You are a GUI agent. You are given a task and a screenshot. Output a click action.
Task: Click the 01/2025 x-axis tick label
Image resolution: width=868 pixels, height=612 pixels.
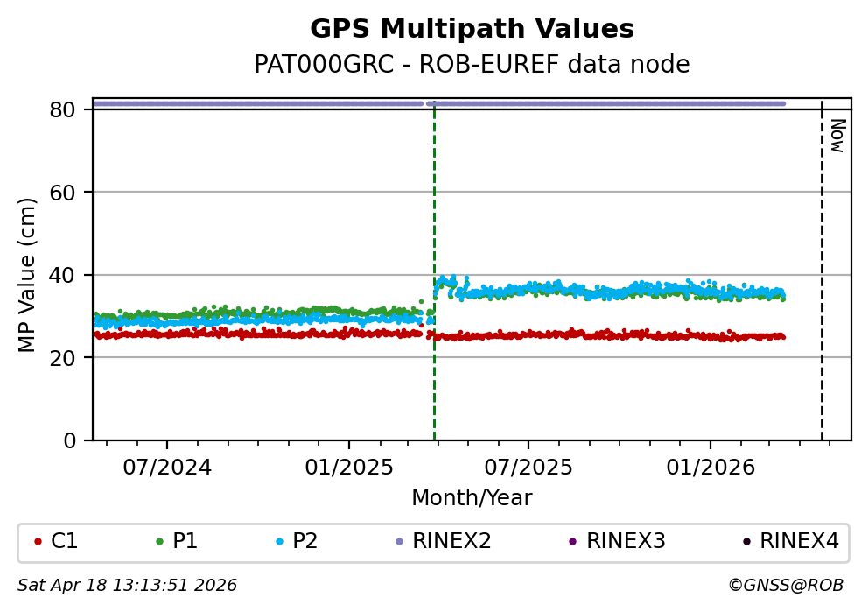[x=348, y=467]
